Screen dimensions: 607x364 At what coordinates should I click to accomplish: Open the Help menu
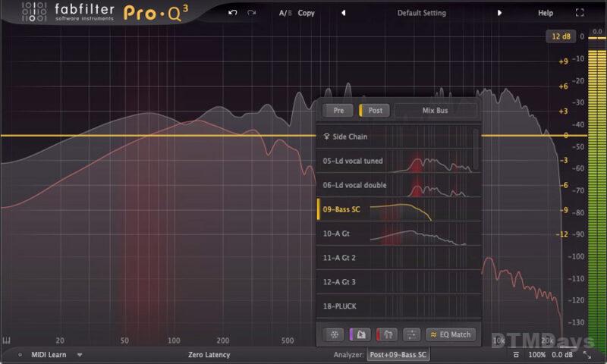[x=545, y=13]
